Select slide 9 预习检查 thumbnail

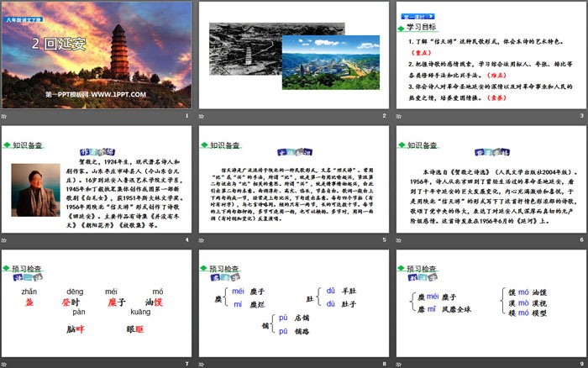(491, 303)
